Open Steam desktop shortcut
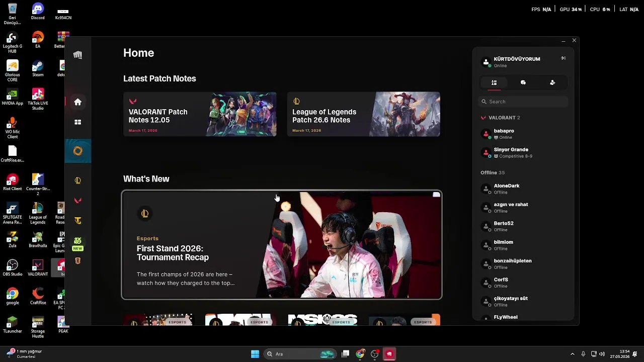 38,68
